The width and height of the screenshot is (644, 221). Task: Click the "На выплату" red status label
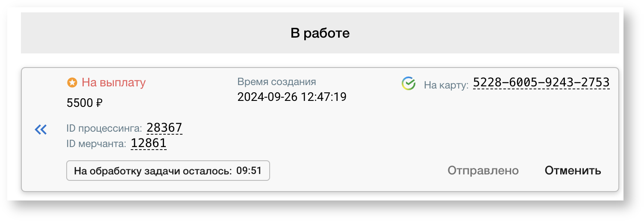coord(114,83)
